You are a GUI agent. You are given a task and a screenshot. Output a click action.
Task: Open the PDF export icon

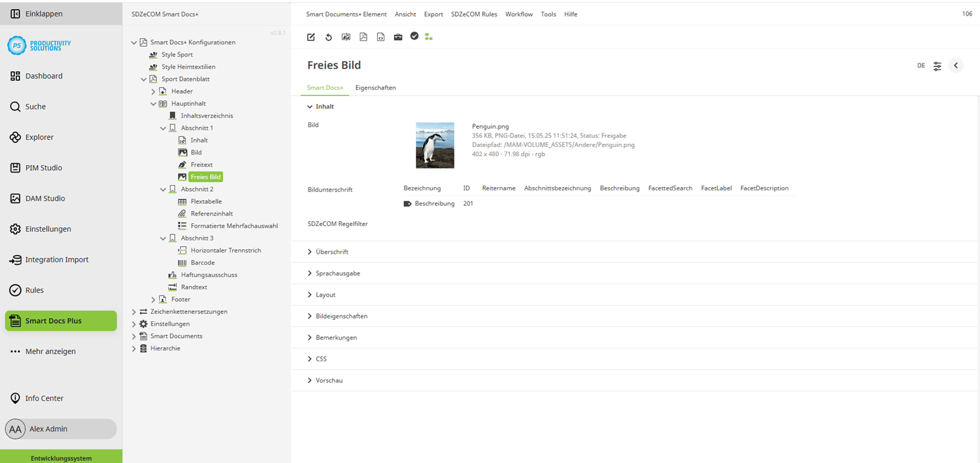click(x=364, y=37)
